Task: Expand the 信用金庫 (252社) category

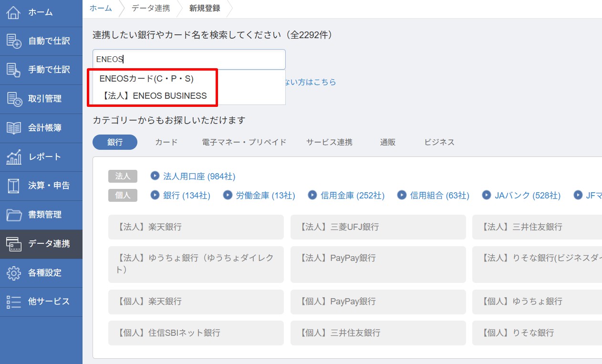Action: (352, 196)
